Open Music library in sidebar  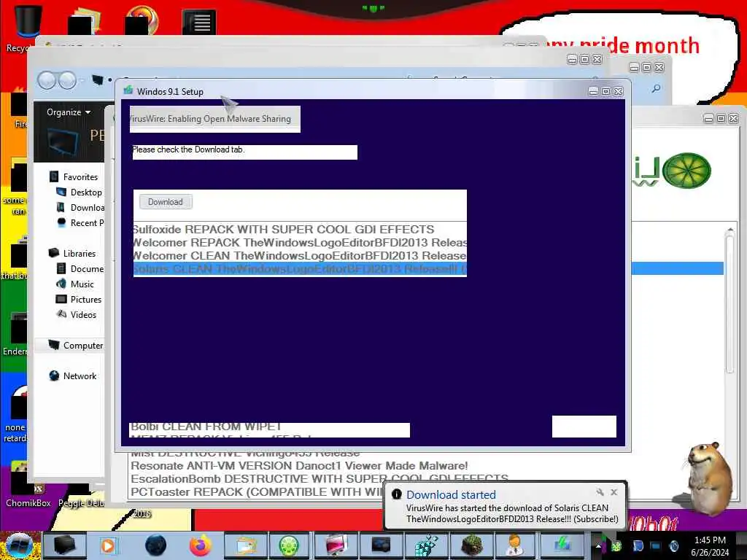(75, 284)
